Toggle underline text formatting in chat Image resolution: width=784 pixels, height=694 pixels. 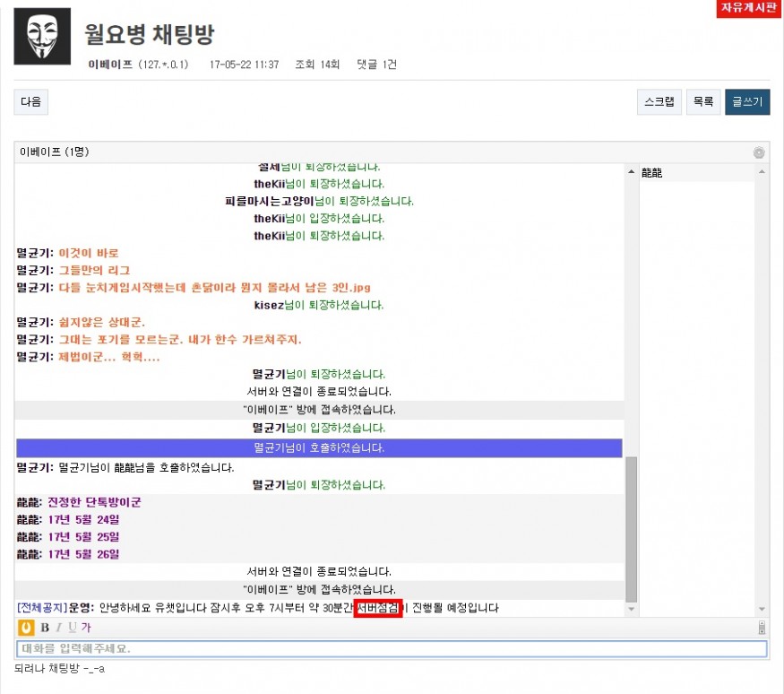tap(73, 627)
